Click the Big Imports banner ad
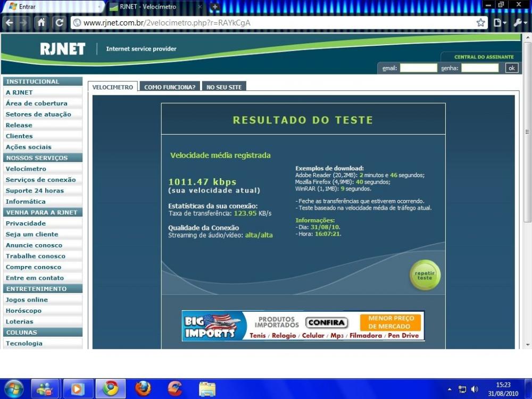Screen dimensions: 532x399 303,326
